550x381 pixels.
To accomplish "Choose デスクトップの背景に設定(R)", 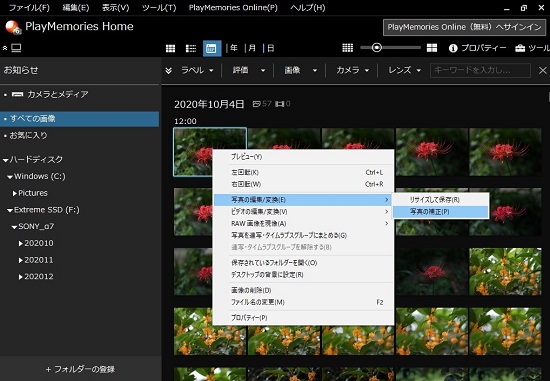I will coord(303,275).
